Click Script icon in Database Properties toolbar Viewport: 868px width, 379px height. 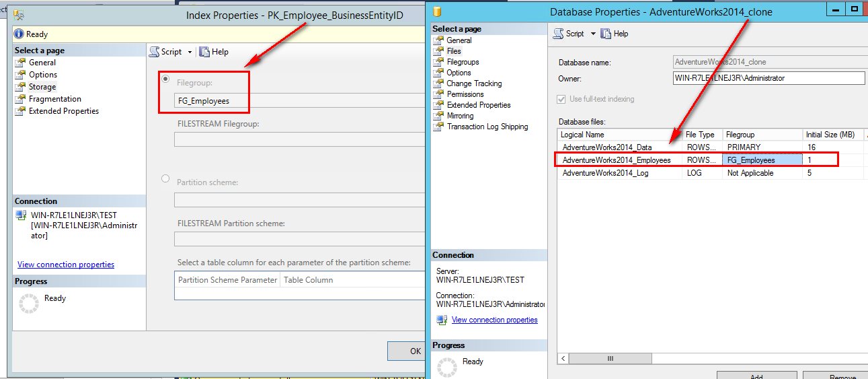(558, 33)
